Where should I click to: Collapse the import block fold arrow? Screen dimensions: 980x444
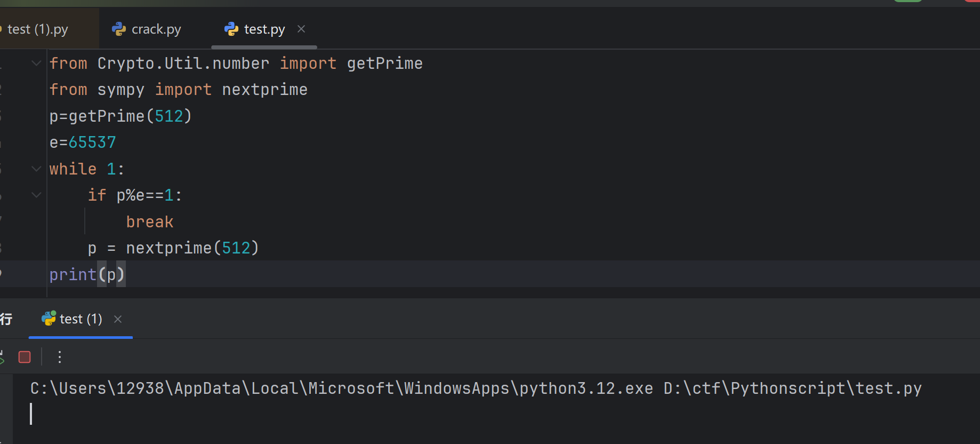pyautogui.click(x=36, y=64)
